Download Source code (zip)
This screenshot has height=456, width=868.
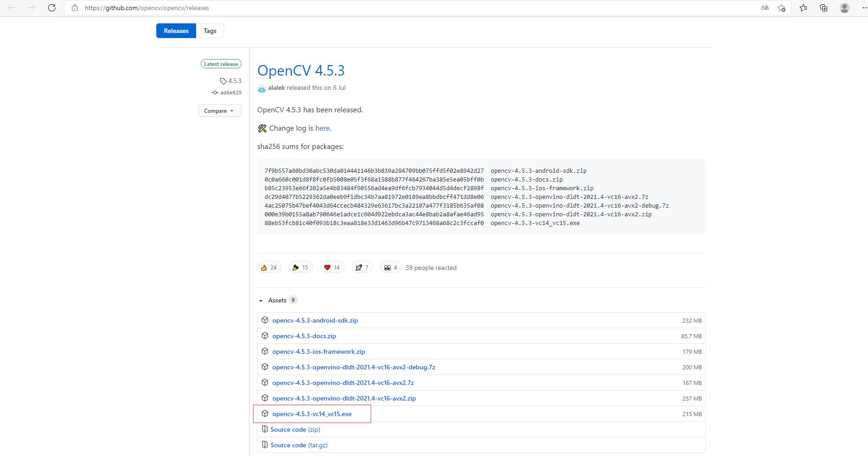coord(295,429)
